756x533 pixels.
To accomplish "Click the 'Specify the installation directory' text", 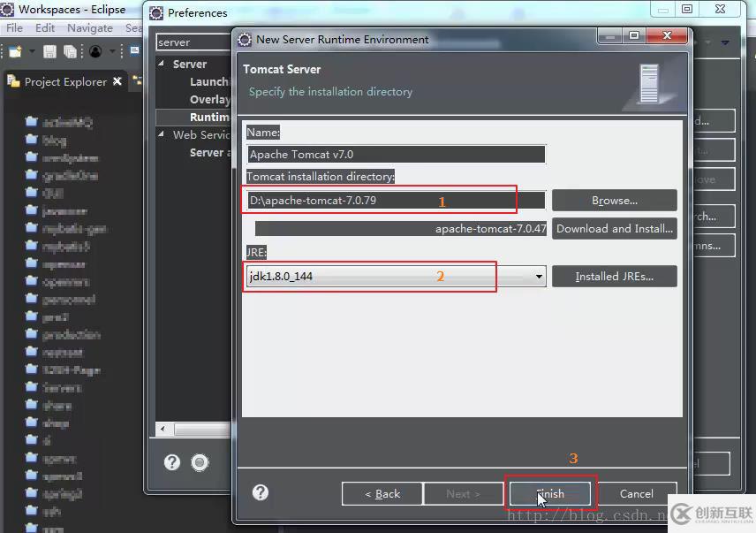I will point(330,92).
